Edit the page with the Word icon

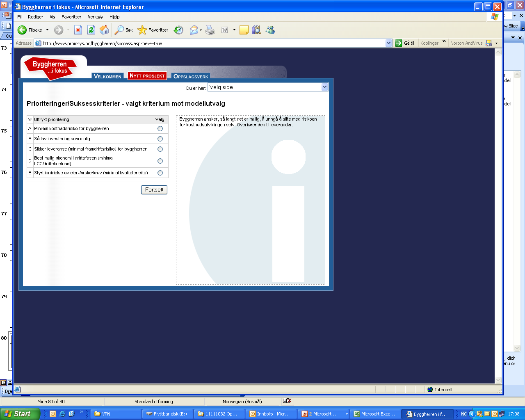pos(225,30)
